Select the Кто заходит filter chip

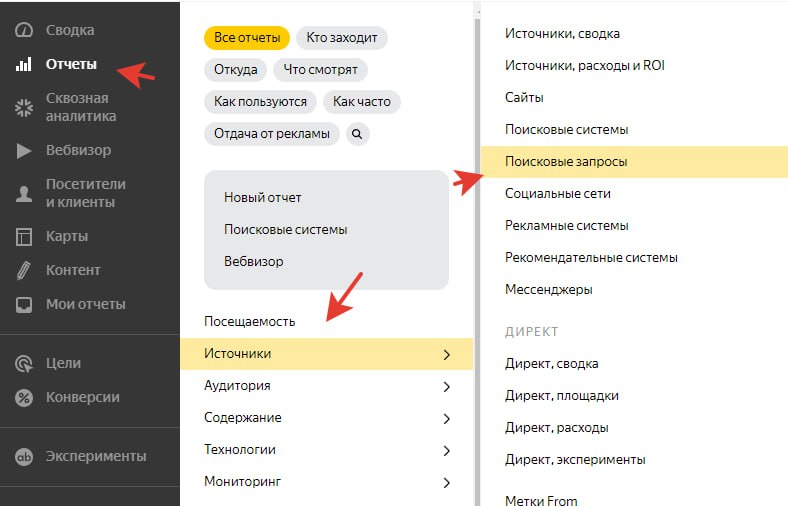[x=342, y=38]
